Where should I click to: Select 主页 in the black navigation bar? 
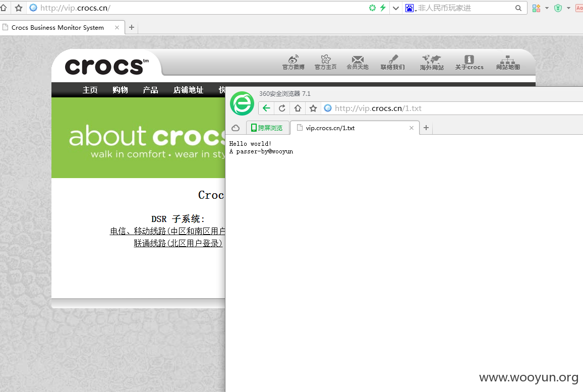click(90, 90)
